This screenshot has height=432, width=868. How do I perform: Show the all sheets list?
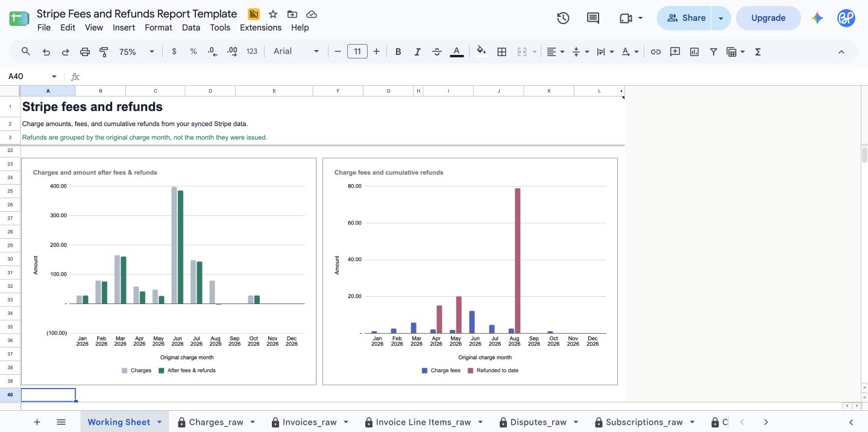point(61,422)
